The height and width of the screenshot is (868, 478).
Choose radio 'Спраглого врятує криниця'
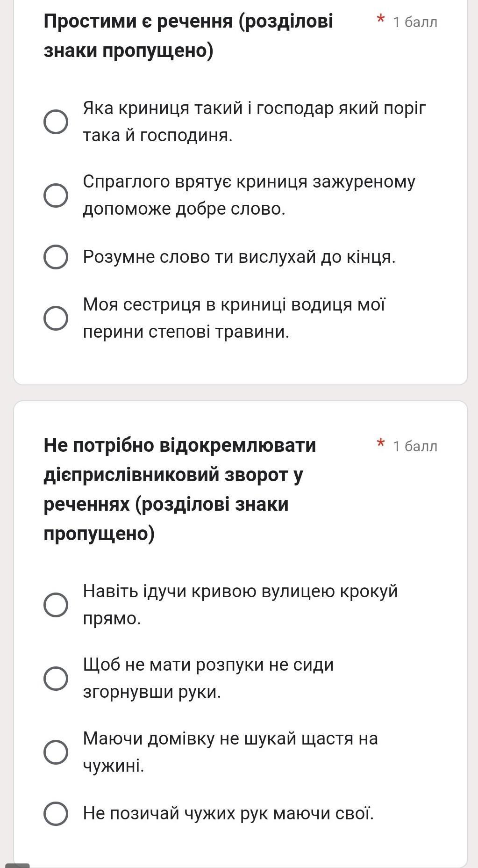click(56, 195)
